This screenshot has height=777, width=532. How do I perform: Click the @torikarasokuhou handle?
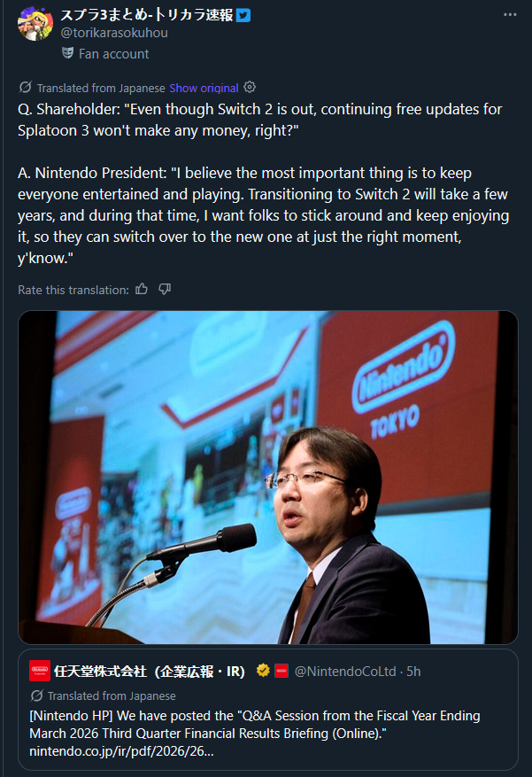click(114, 33)
